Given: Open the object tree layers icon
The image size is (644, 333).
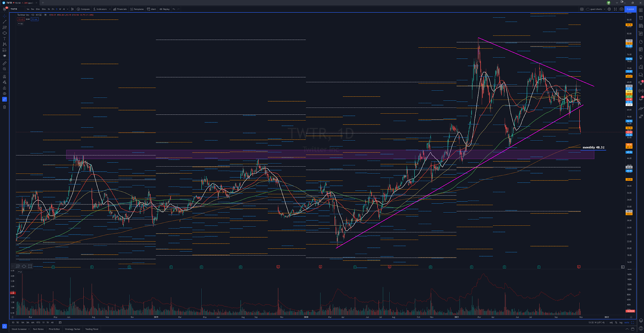Looking at the screenshot, I should tap(641, 321).
